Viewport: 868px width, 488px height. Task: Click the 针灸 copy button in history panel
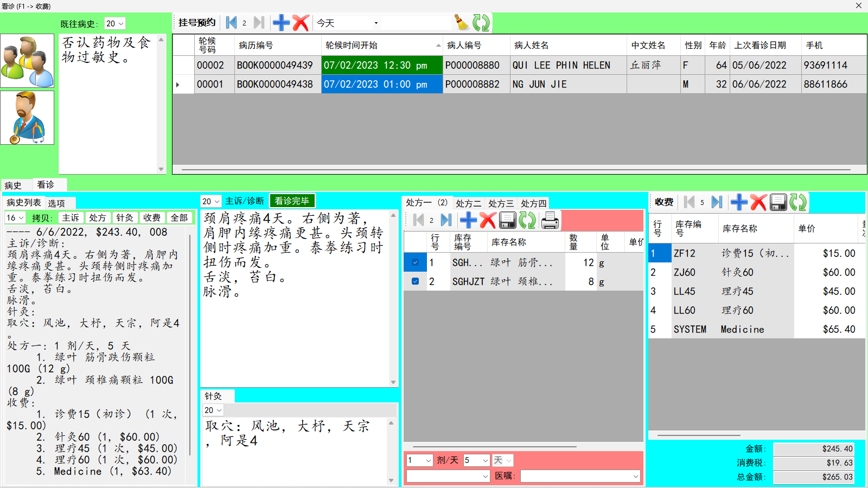(x=124, y=217)
